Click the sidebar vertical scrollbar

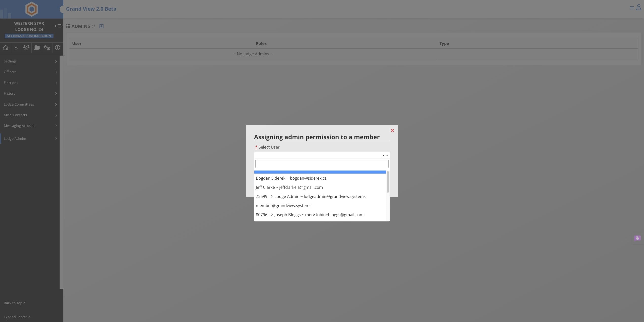pos(61,172)
